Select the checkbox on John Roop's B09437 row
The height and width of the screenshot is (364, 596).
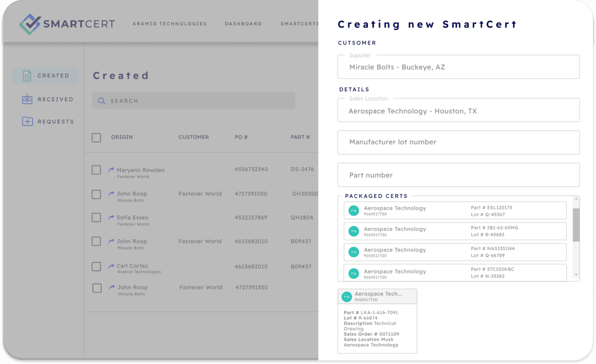96,241
